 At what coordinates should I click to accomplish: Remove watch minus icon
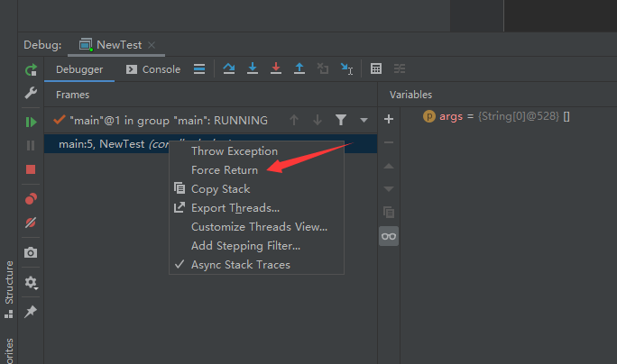389,142
